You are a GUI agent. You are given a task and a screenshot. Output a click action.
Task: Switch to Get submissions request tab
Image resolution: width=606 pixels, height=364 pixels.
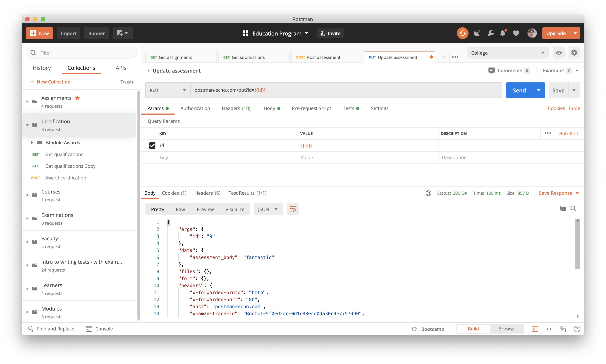click(254, 57)
